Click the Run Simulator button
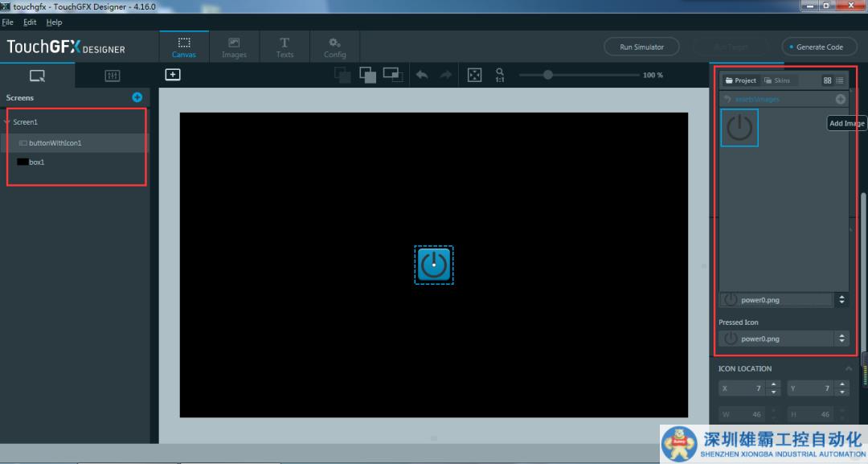Image resolution: width=868 pixels, height=464 pixels. click(641, 47)
